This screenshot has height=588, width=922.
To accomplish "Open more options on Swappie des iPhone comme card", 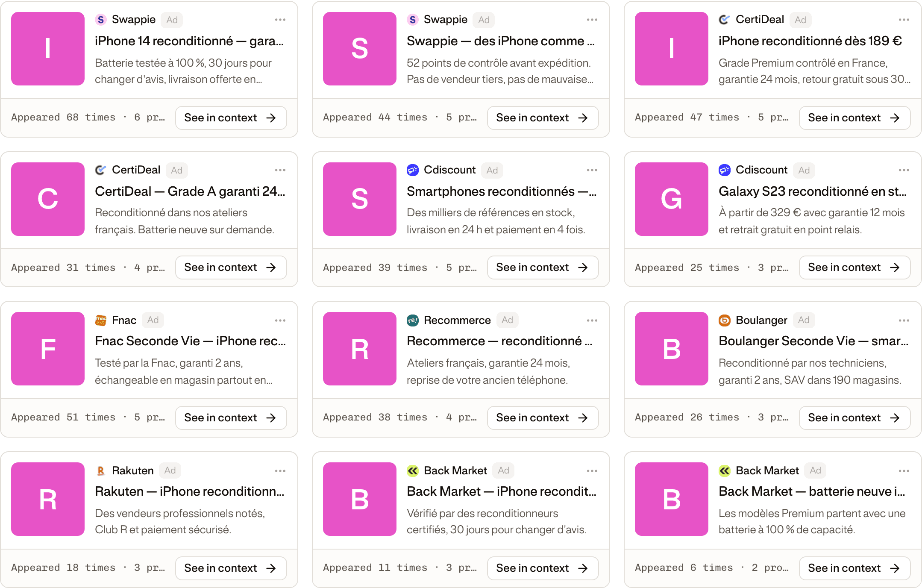I will pos(592,20).
